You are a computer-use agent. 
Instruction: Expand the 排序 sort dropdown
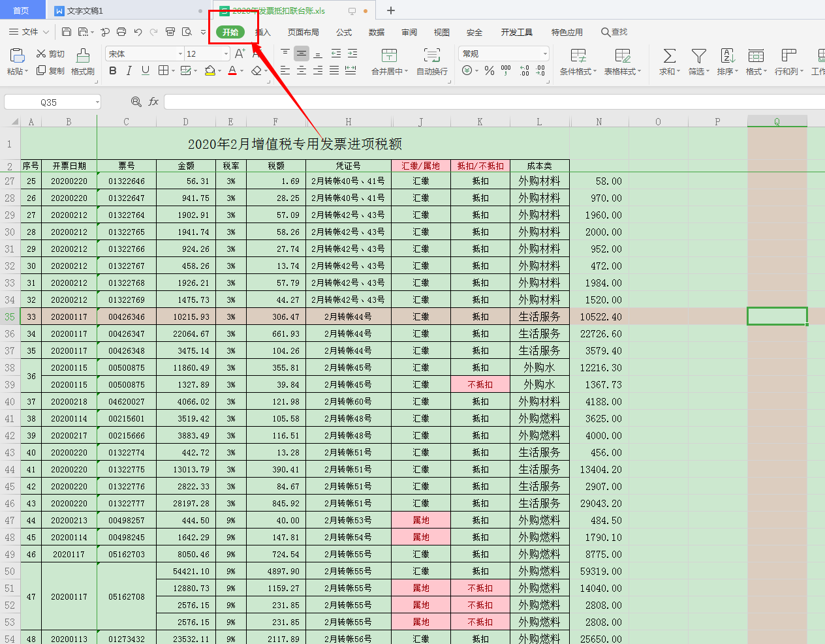tap(736, 71)
